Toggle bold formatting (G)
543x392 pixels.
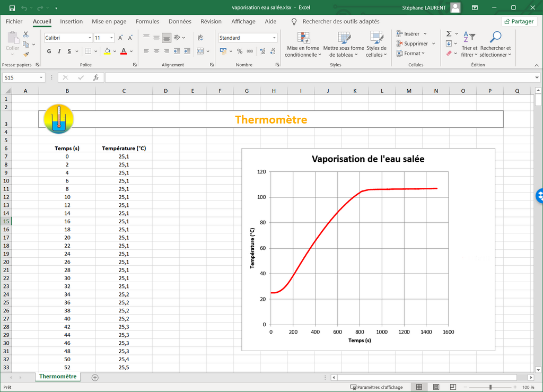click(x=49, y=51)
